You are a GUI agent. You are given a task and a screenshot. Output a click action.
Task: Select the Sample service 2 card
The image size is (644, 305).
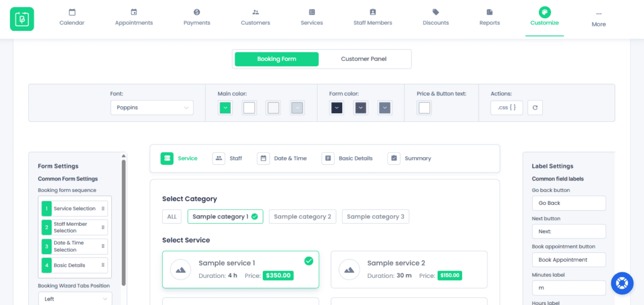(409, 270)
